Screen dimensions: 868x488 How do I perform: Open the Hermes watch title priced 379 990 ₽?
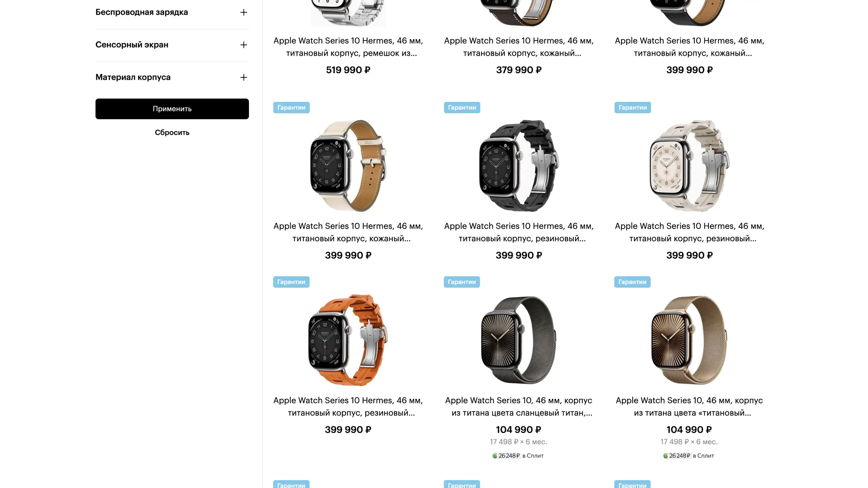pyautogui.click(x=519, y=47)
